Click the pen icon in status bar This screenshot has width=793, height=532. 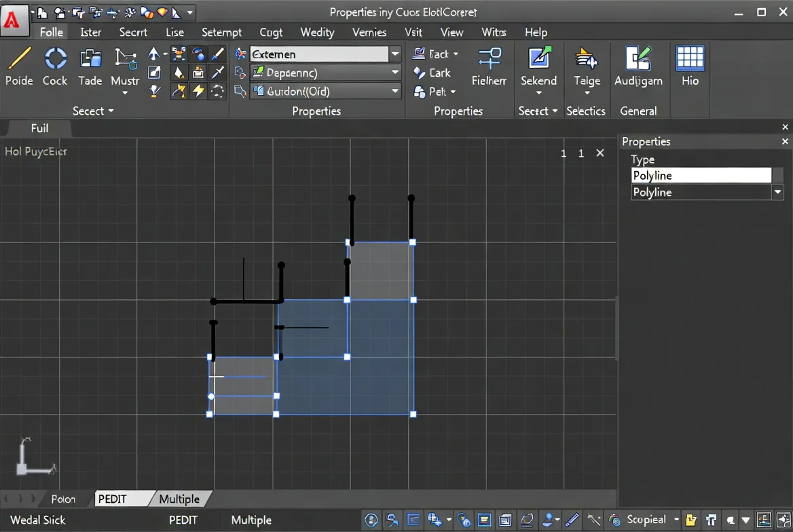tap(572, 520)
